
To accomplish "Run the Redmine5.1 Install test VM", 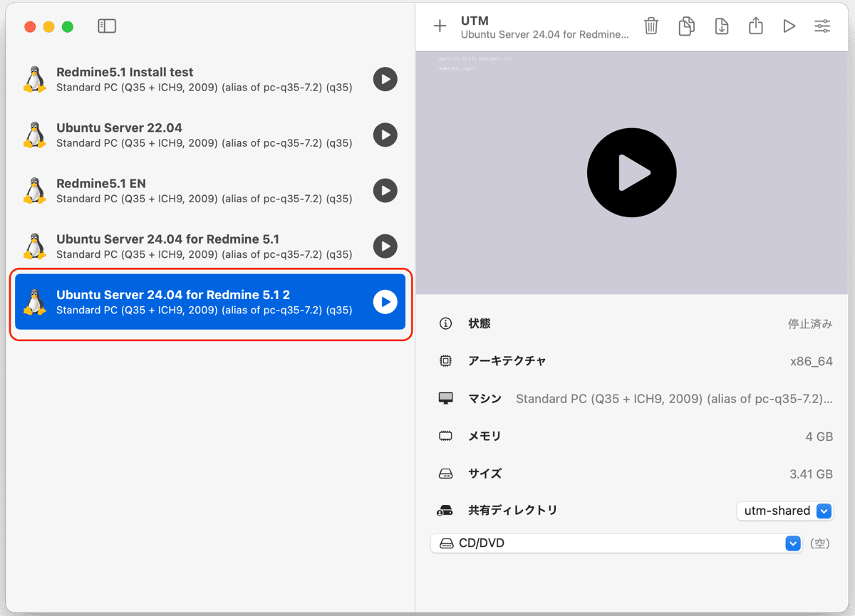I will (385, 79).
